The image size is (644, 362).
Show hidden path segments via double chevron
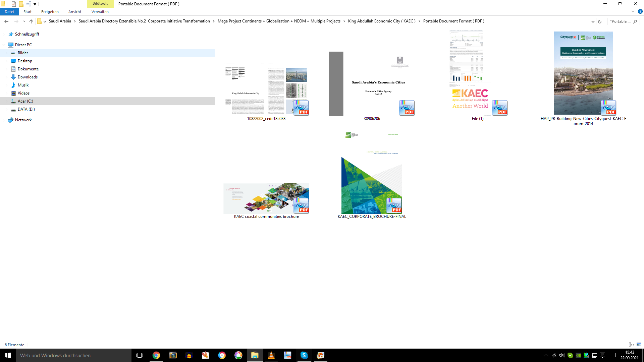click(x=45, y=21)
